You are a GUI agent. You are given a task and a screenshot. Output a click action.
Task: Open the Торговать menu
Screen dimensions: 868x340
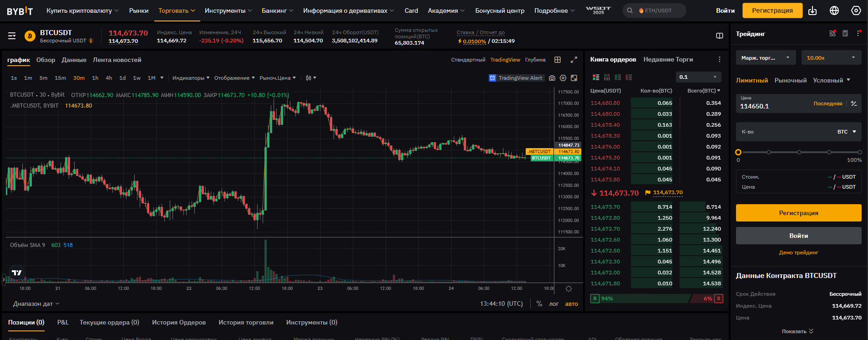click(x=177, y=10)
